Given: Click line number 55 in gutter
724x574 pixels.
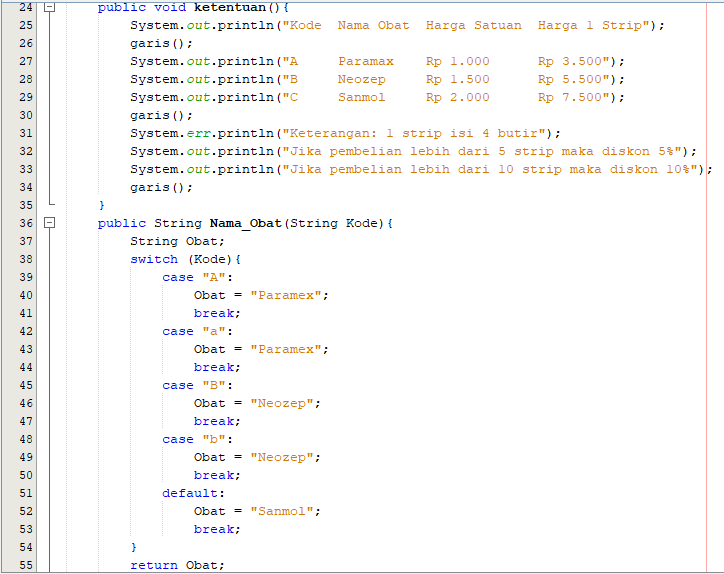Looking at the screenshot, I should pos(26,565).
